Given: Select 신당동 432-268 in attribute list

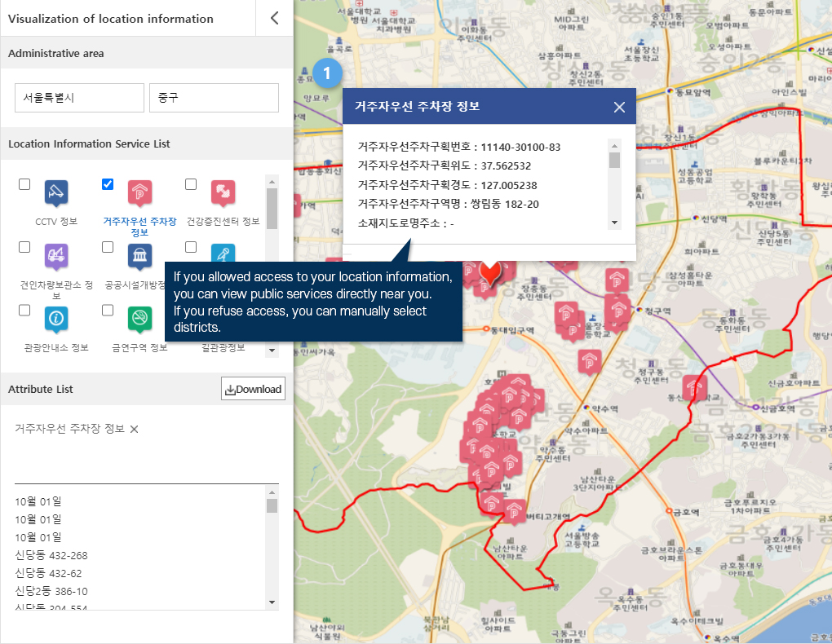Looking at the screenshot, I should click(x=51, y=555).
